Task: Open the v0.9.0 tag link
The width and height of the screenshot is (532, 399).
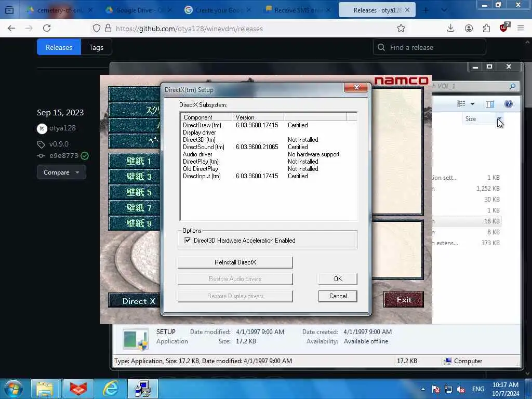Action: coord(59,144)
